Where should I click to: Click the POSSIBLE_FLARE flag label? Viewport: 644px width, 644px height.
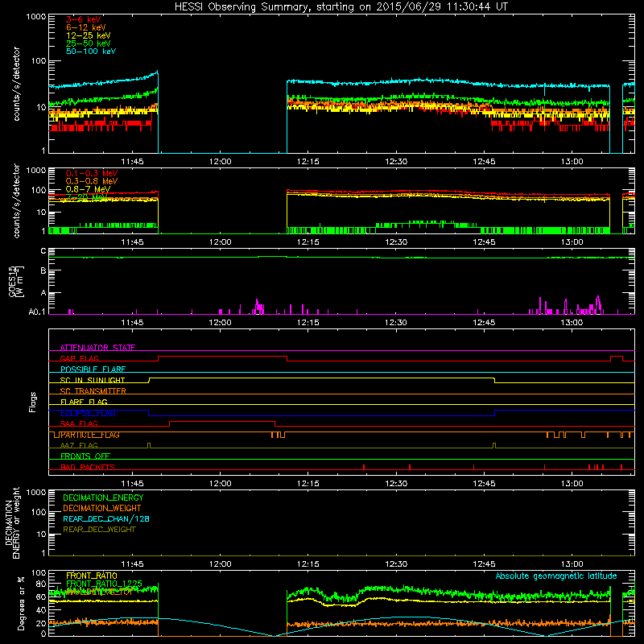[x=93, y=369]
